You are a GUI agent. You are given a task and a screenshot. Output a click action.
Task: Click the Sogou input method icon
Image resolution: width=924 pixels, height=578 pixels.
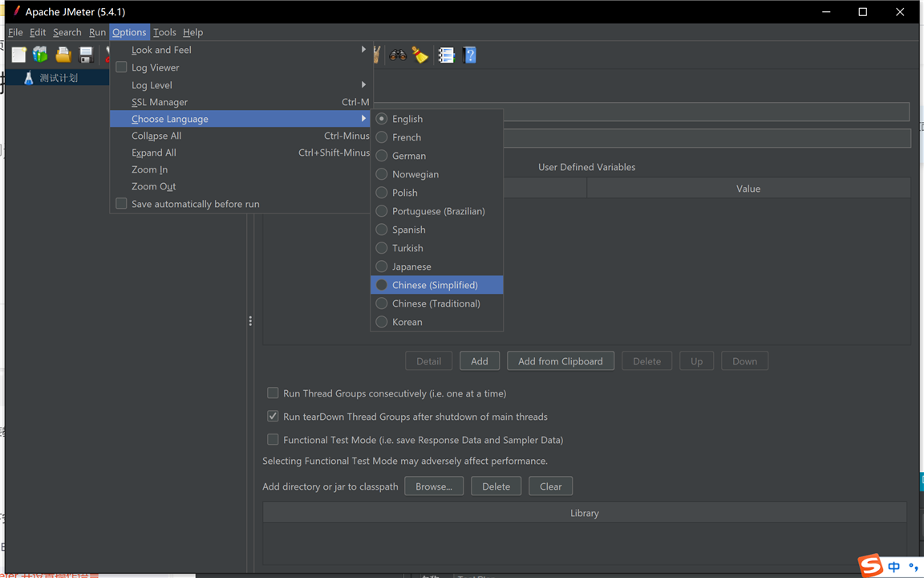[870, 566]
